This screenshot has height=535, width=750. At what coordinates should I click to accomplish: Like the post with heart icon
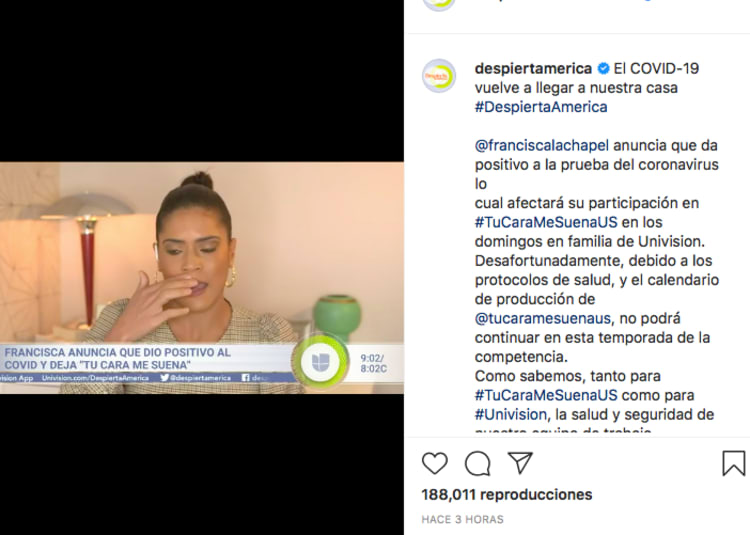coord(434,463)
